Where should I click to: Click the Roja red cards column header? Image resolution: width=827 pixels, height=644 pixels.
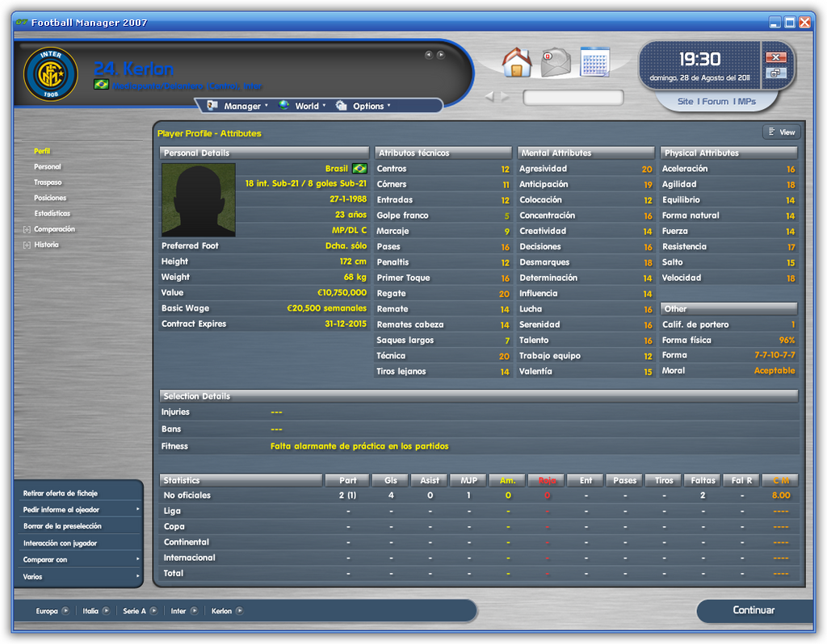pos(547,480)
